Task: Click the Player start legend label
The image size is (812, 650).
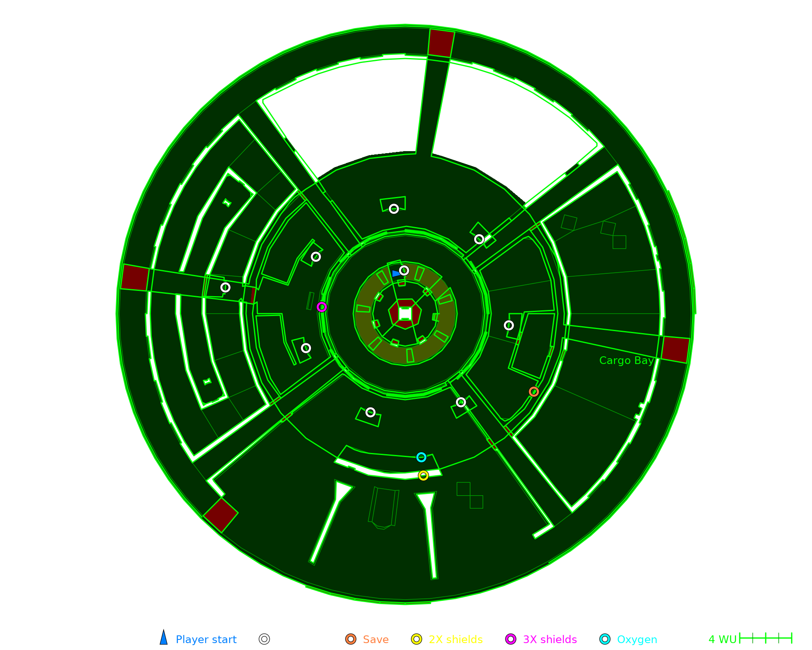Action: (206, 639)
